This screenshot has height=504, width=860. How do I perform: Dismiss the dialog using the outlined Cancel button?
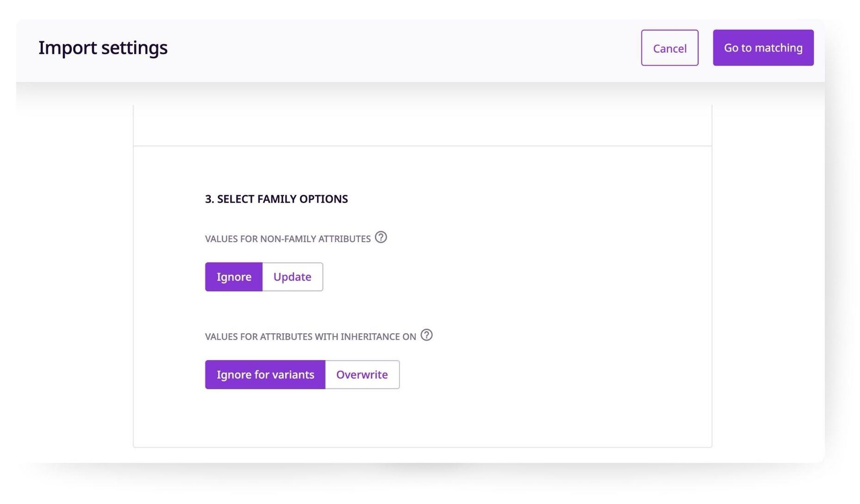point(669,48)
